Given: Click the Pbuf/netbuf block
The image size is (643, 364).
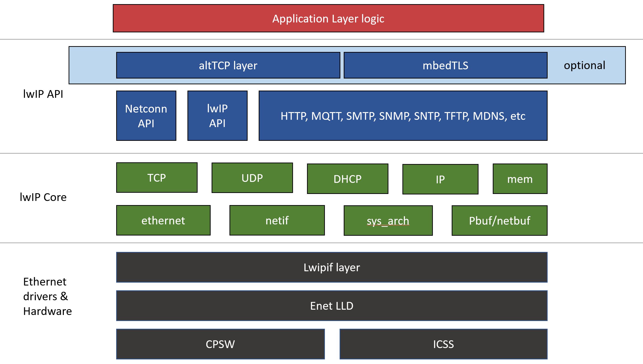Looking at the screenshot, I should (x=499, y=221).
